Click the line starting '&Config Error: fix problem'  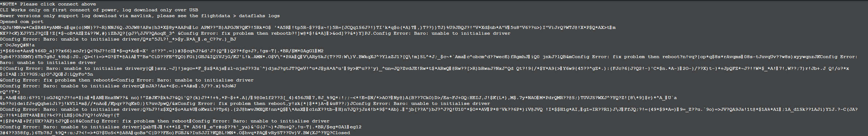127,80
